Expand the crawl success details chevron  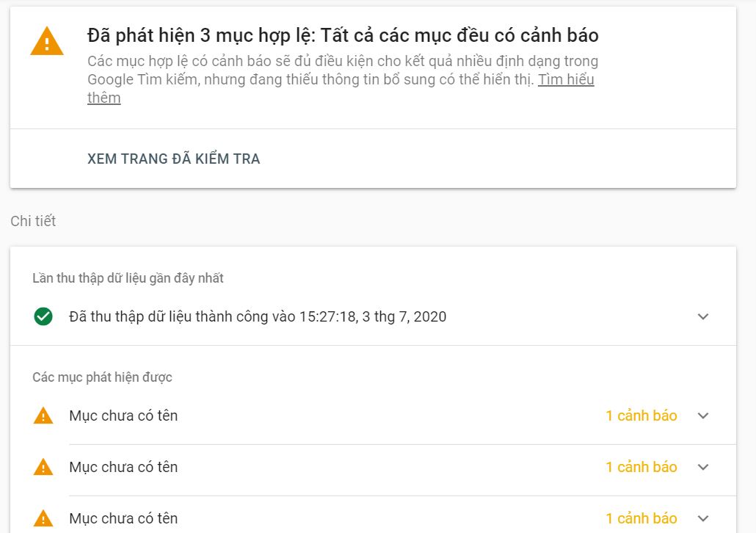[x=703, y=316]
